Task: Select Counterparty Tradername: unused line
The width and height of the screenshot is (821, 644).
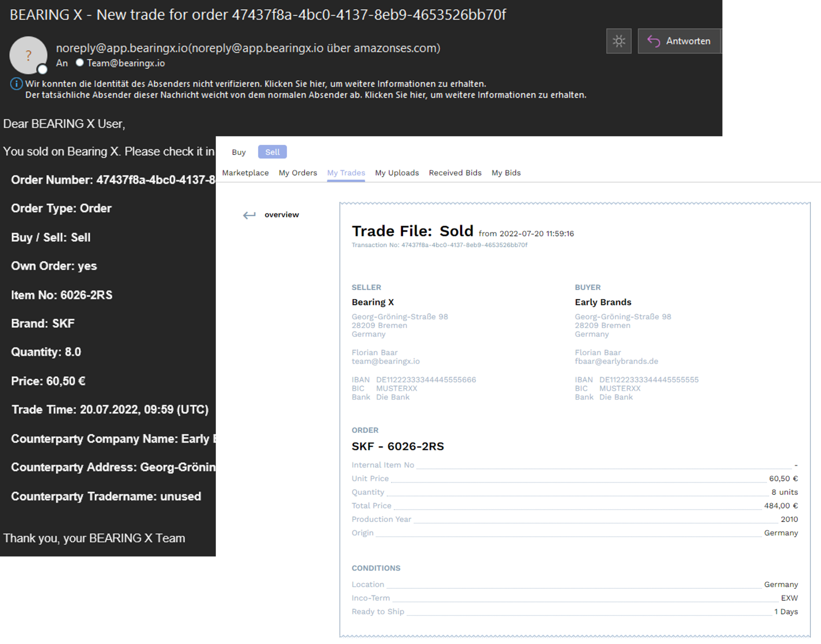Action: (106, 497)
